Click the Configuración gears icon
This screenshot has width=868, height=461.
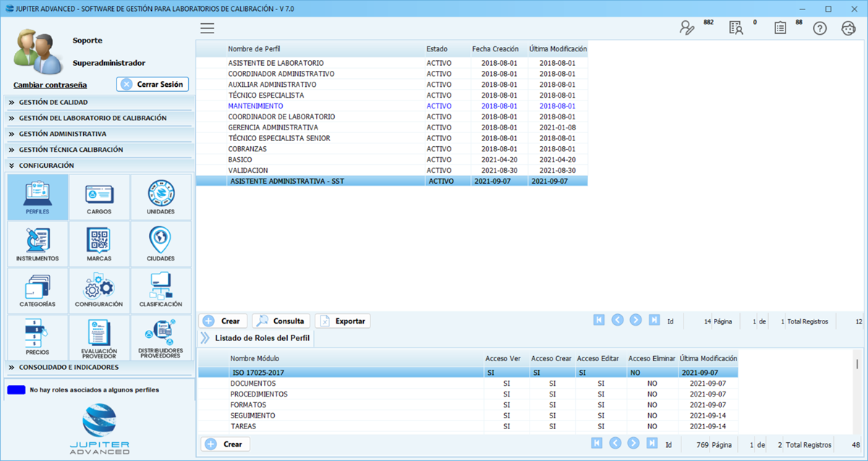click(98, 290)
